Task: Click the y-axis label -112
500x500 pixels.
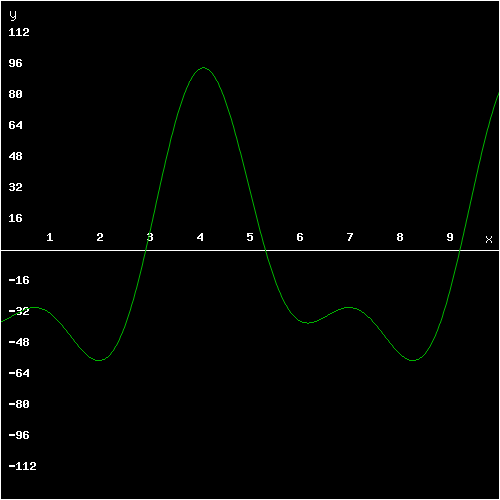Action: click(23, 466)
